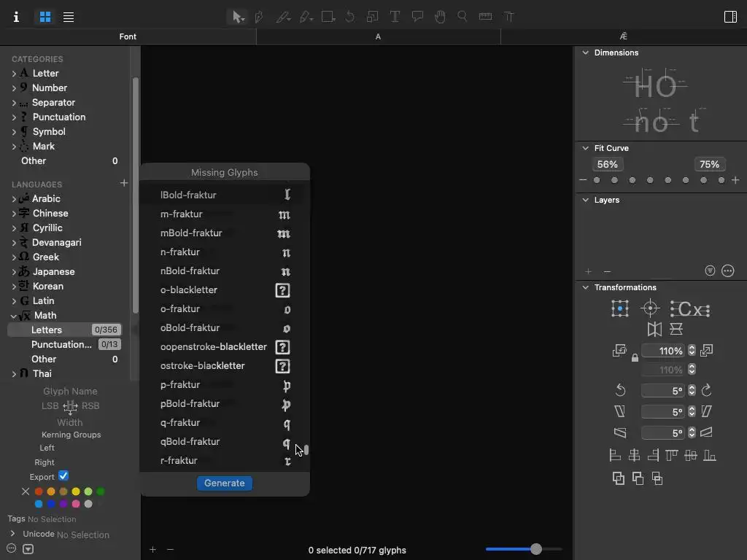The image size is (747, 560).
Task: Toggle the scale proportion lock
Action: pos(635,357)
